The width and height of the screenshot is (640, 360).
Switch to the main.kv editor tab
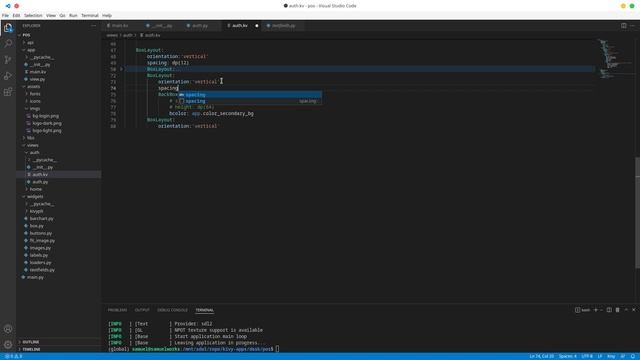[121, 26]
